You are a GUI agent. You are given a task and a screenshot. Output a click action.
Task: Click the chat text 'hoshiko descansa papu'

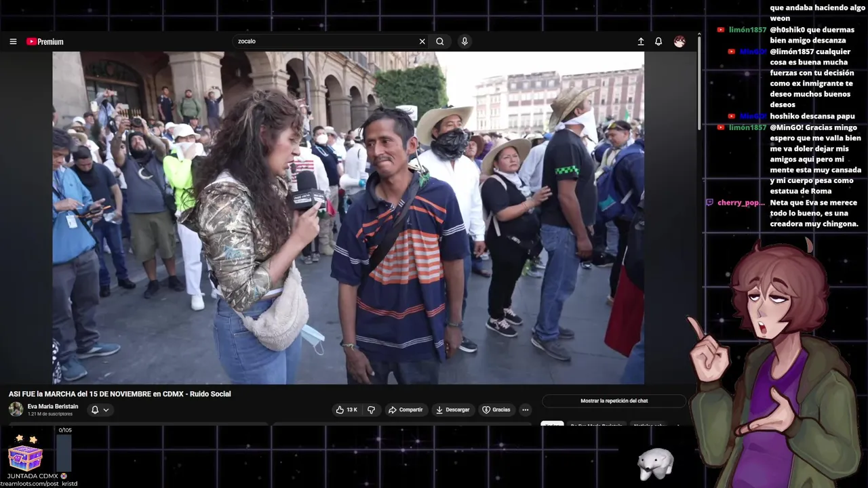click(812, 116)
